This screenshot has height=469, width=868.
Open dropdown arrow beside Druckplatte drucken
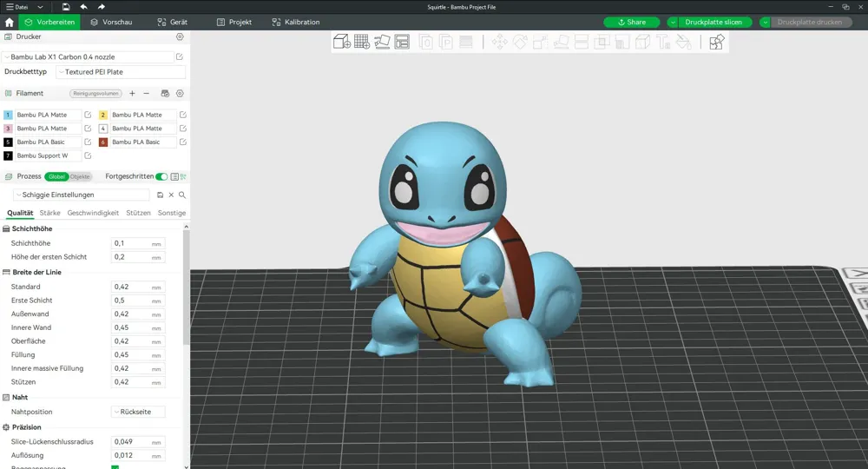[765, 23]
